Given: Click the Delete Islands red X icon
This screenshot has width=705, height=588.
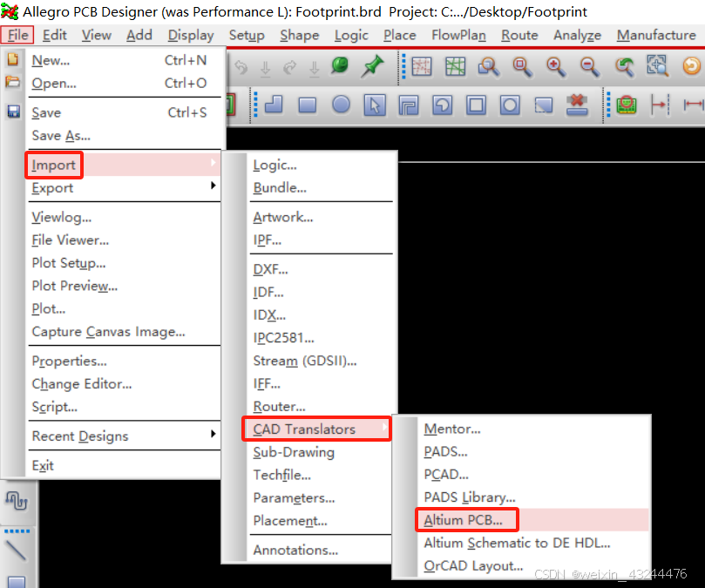Looking at the screenshot, I should tap(577, 105).
